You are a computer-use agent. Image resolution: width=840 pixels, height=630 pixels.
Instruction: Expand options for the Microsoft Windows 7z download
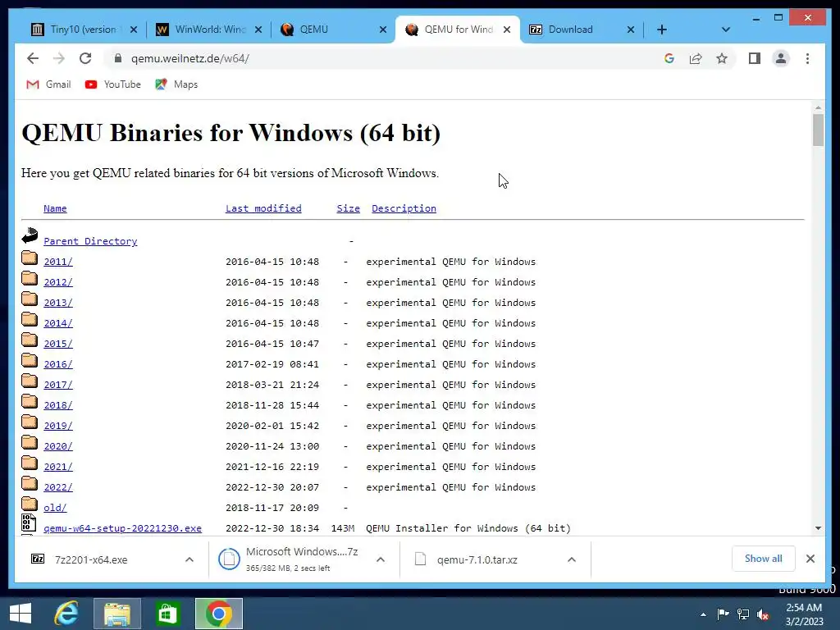coord(381,559)
